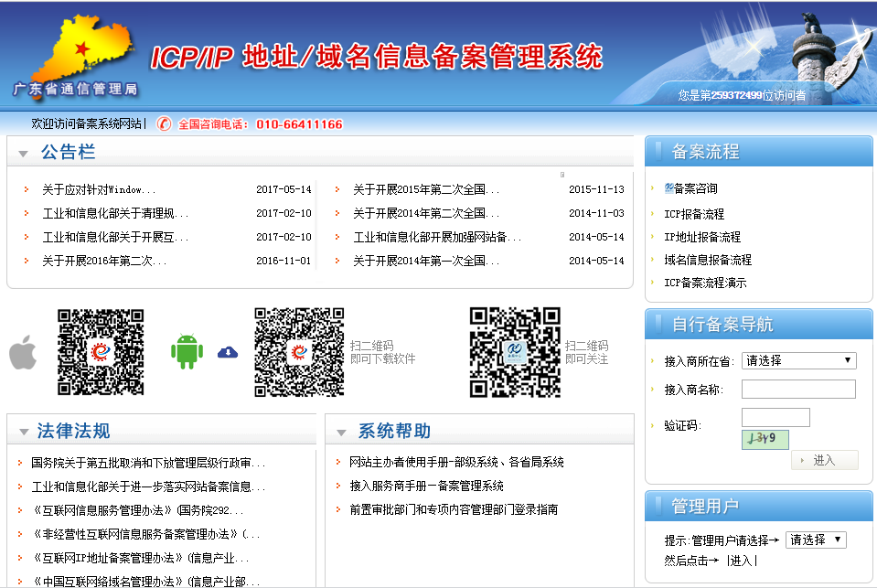Click the 接入商名称 input field

pos(797,389)
